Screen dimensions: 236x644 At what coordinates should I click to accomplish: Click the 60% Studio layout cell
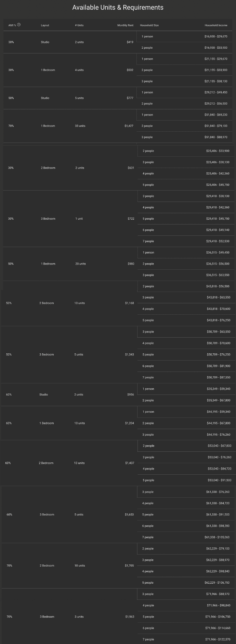point(43,394)
